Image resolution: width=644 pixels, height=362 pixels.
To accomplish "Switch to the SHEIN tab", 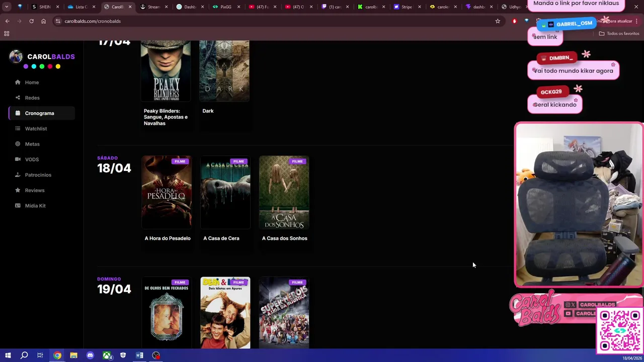I will point(45,7).
